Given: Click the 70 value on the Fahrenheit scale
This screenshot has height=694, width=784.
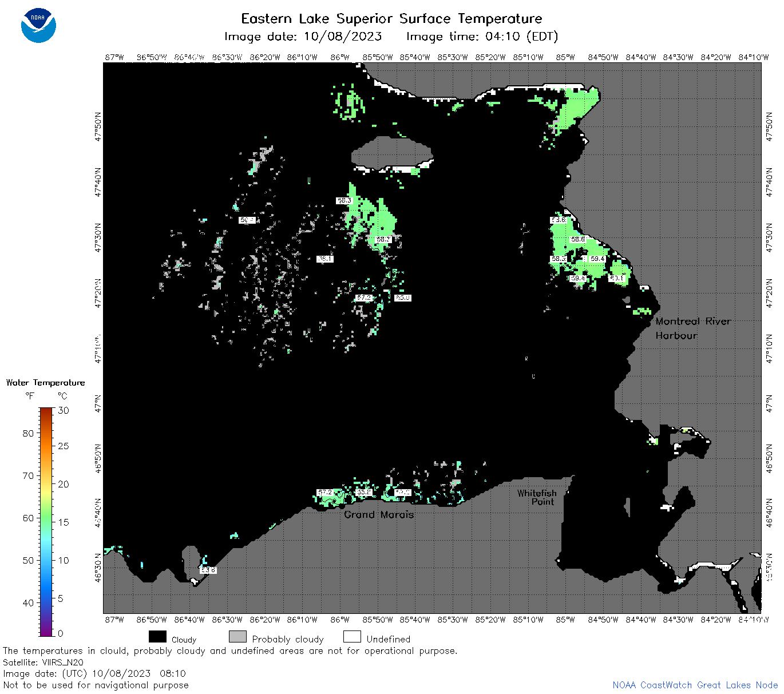Looking at the screenshot, I should (x=28, y=475).
